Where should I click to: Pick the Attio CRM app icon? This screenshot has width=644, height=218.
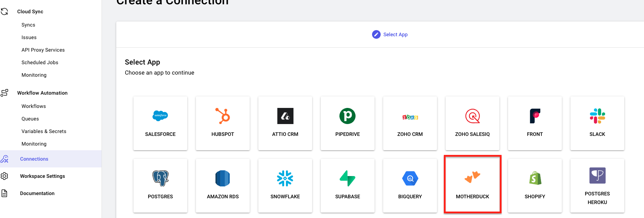point(285,116)
